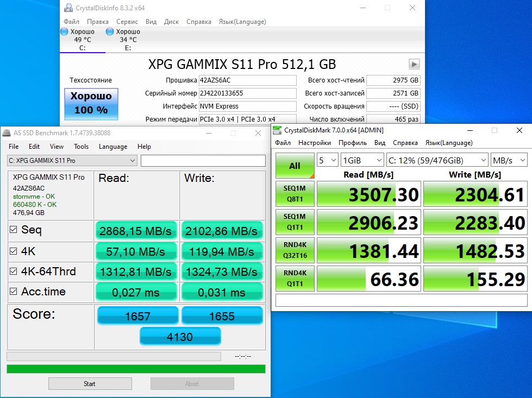Open test size dropdown showing 1GiB
This screenshot has width=532, height=398.
[x=362, y=160]
